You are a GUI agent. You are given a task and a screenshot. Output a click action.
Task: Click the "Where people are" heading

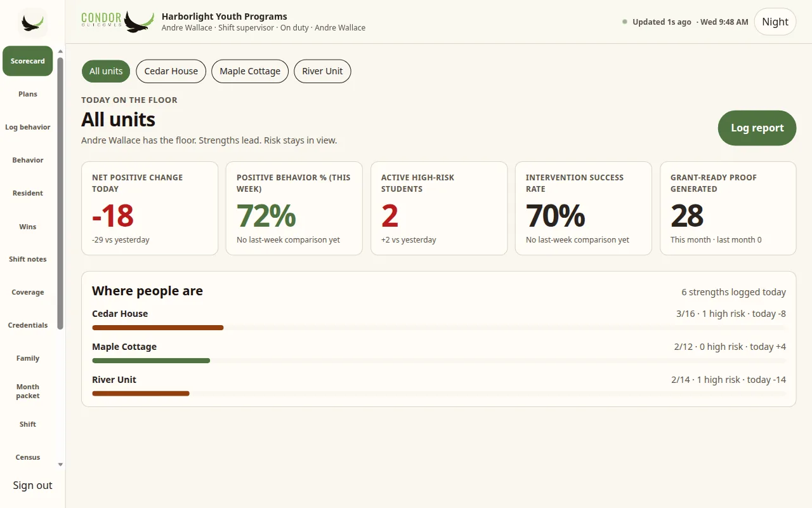point(147,291)
